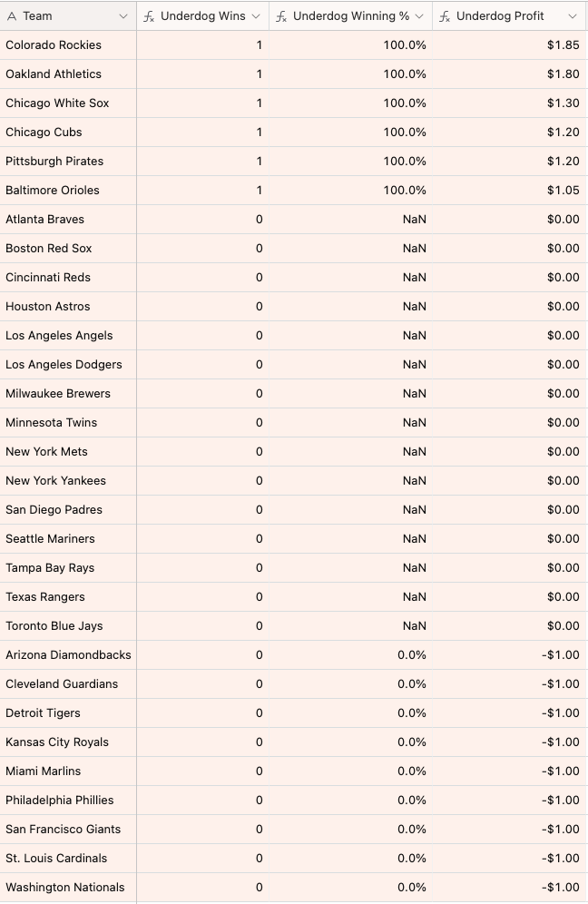Click the Toronto Blue Jays team name
The height and width of the screenshot is (904, 588).
[54, 626]
